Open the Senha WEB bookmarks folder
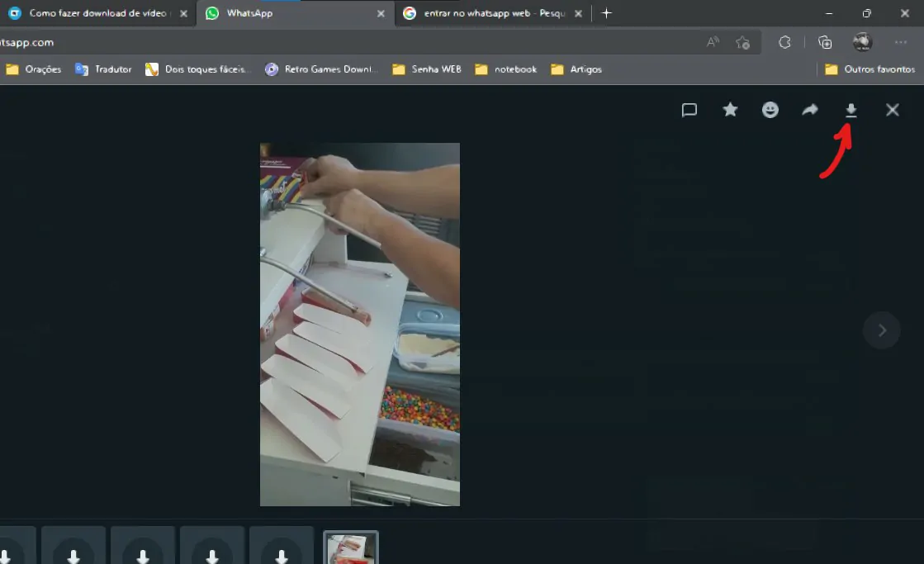The width and height of the screenshot is (924, 564). click(427, 69)
